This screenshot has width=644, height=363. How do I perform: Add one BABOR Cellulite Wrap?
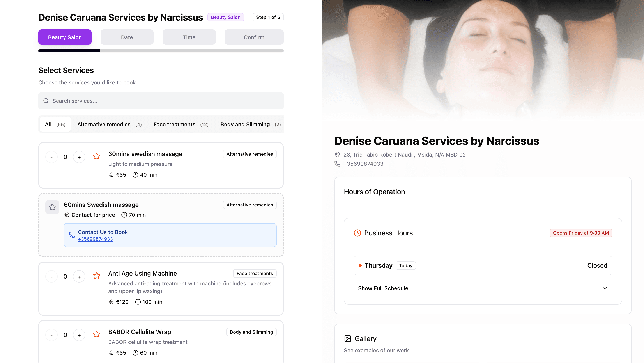[x=79, y=335]
